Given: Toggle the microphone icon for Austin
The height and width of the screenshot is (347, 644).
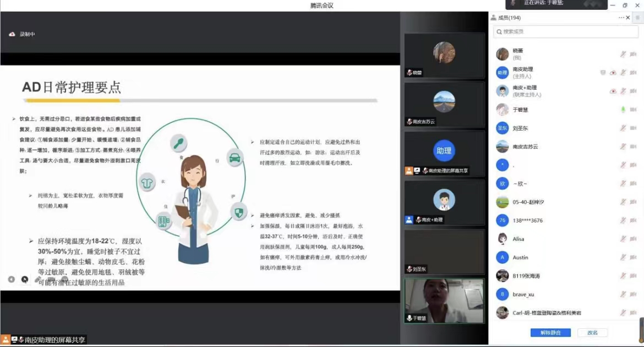Looking at the screenshot, I should [x=623, y=258].
